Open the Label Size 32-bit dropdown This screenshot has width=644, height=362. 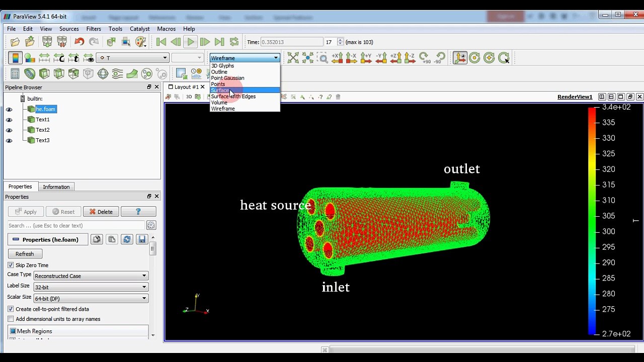pyautogui.click(x=91, y=287)
